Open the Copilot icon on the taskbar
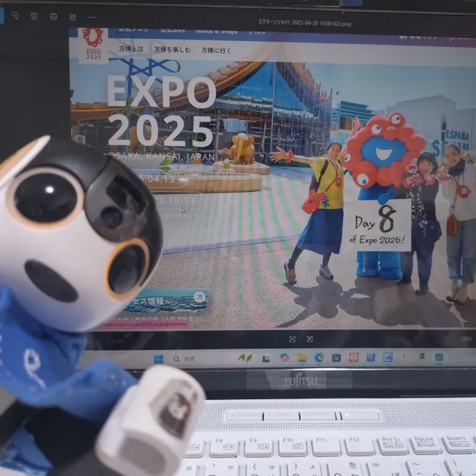The width and height of the screenshot is (476, 476). [x=284, y=358]
